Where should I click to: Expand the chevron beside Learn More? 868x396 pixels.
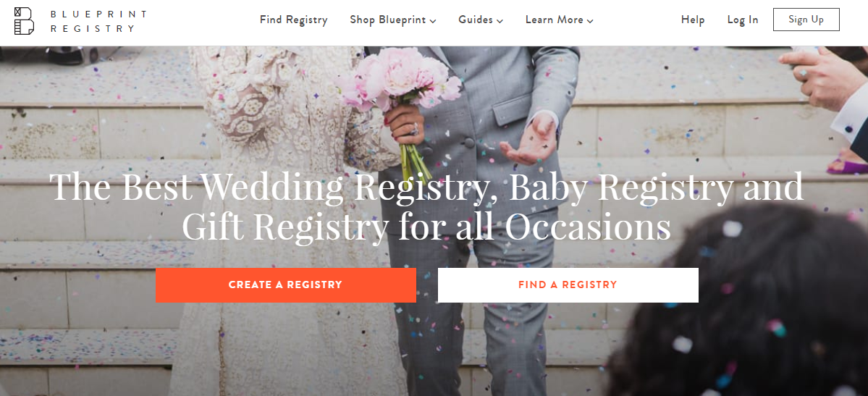point(590,21)
